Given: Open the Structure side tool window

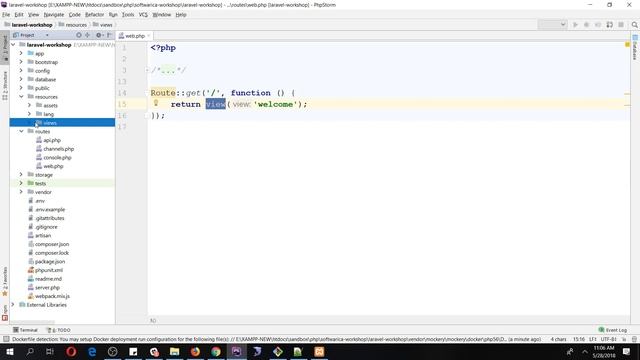Looking at the screenshot, I should (5, 86).
